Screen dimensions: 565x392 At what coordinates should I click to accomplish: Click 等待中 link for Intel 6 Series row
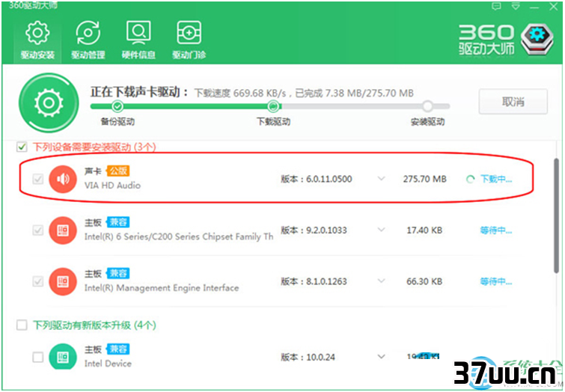pos(496,230)
